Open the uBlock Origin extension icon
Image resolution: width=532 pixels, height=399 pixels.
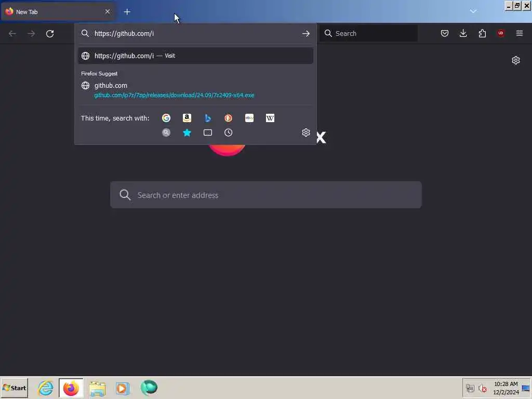(x=501, y=33)
